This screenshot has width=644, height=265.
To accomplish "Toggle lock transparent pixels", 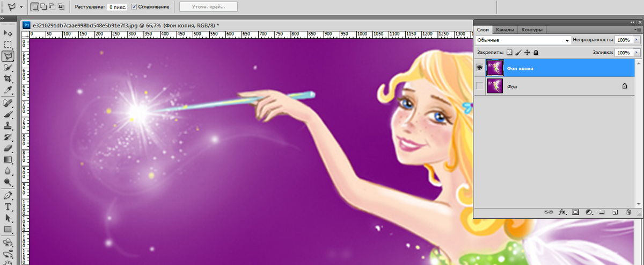I will point(510,53).
